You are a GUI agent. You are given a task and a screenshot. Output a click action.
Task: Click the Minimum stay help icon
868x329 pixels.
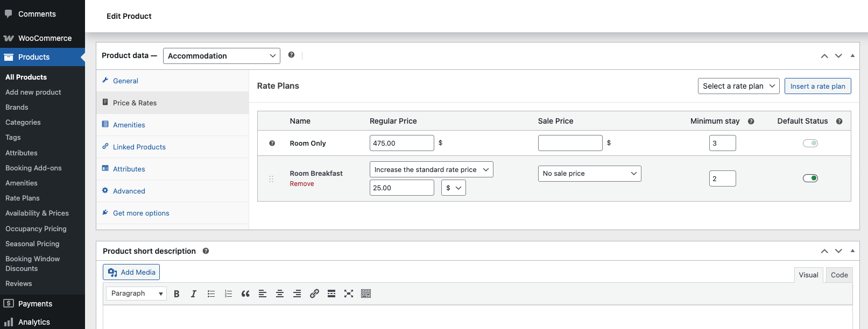751,121
